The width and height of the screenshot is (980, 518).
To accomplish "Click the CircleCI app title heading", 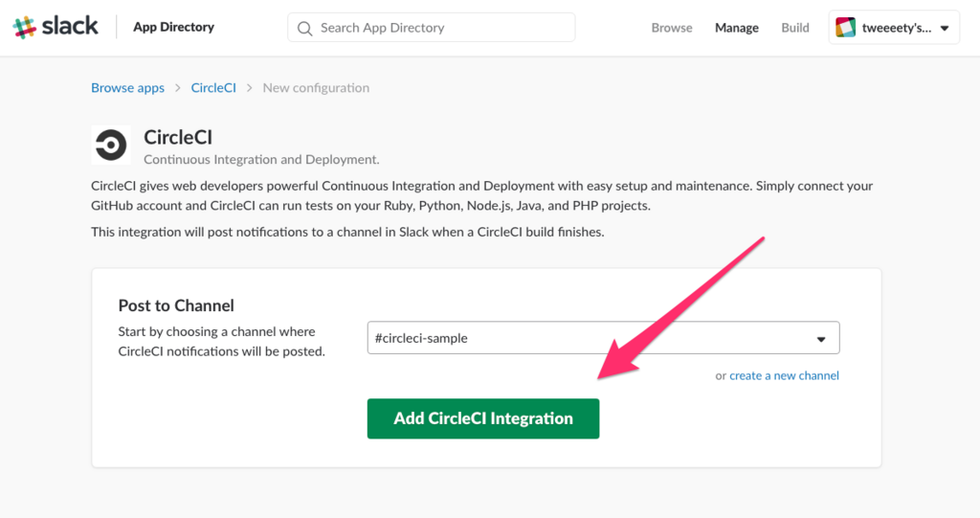I will point(178,138).
